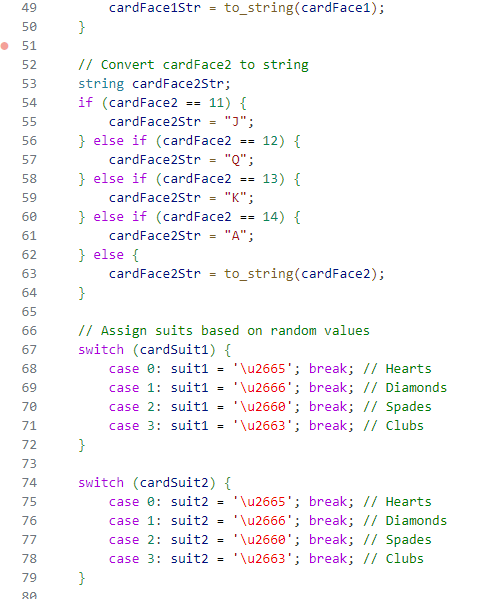Click 'to_string(cardFace2)' on line 63
Image resolution: width=478 pixels, height=599 pixels.
click(x=300, y=274)
